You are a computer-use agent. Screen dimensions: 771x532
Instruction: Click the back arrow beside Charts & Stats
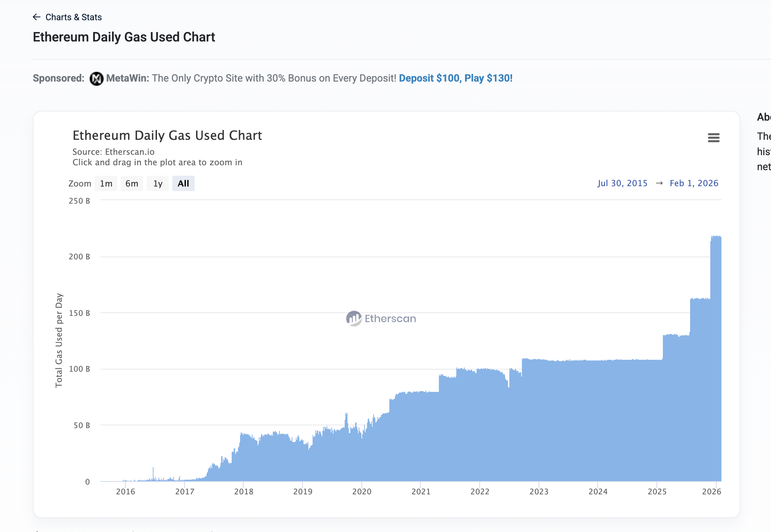point(37,17)
